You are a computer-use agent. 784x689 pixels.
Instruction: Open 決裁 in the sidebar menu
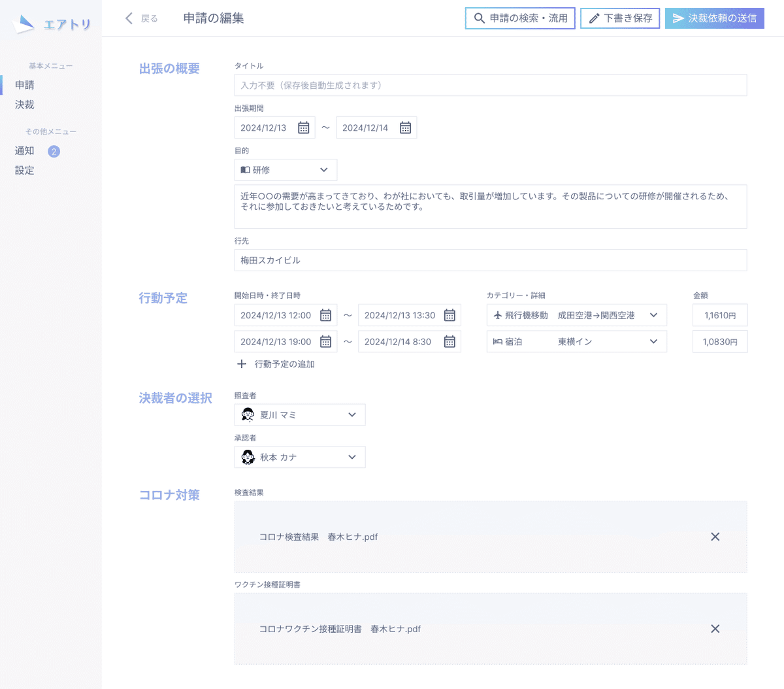25,105
